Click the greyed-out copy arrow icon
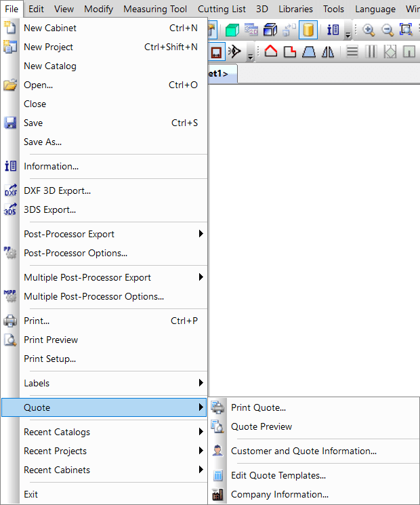420x505 pixels. point(289,30)
